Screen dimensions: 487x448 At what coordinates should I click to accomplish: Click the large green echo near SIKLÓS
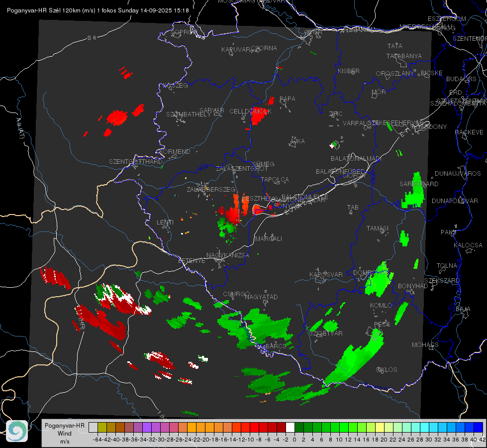355,358
